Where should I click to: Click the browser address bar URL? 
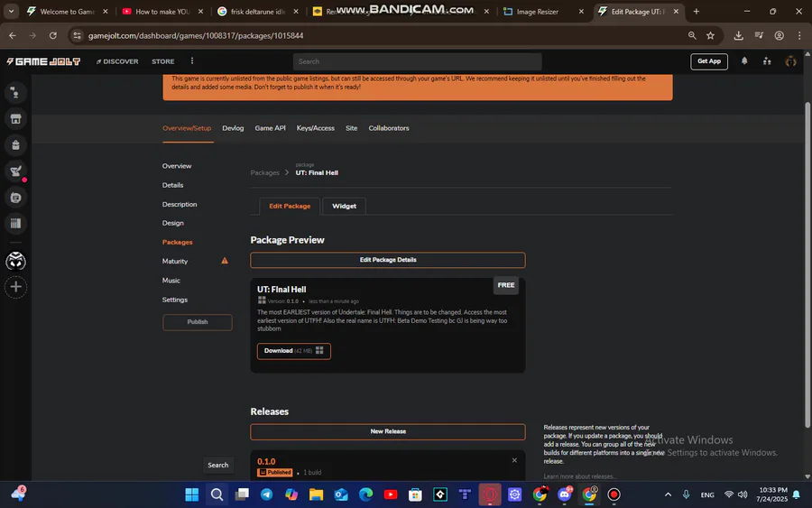click(x=196, y=36)
